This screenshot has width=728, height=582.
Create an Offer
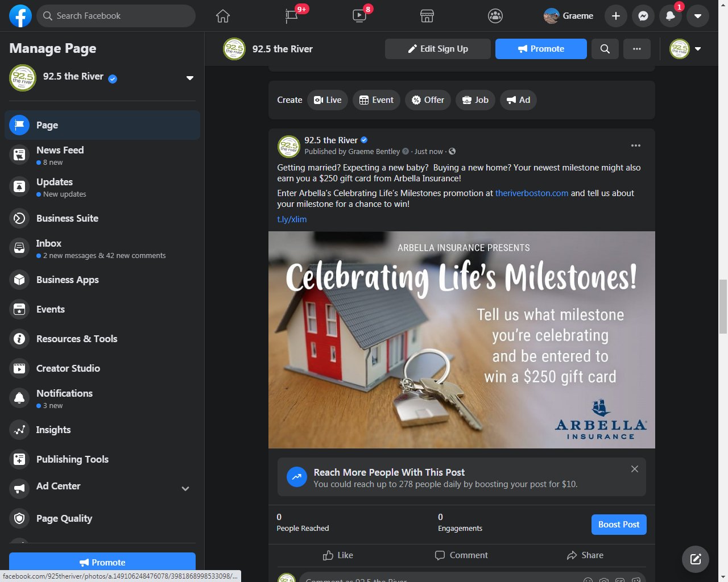click(x=428, y=100)
